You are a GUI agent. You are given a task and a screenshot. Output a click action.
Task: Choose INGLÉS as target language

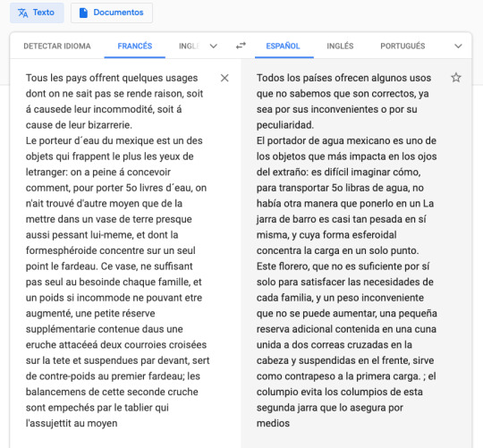340,46
